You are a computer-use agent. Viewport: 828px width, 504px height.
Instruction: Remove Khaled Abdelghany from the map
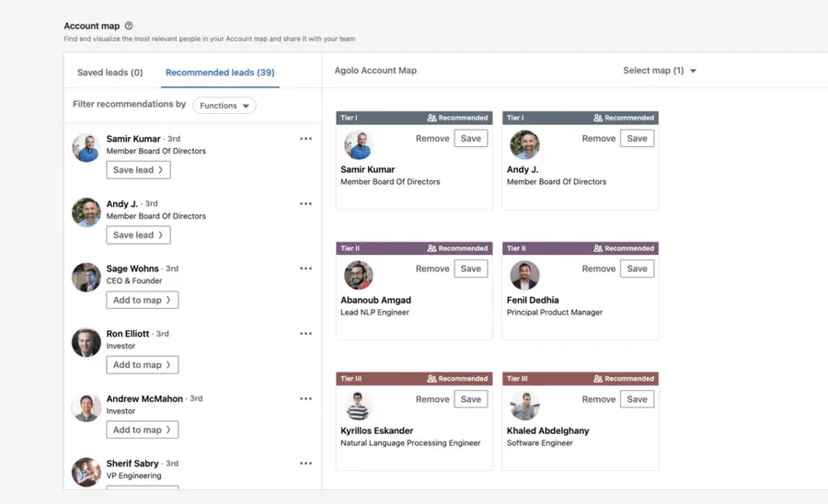[598, 399]
